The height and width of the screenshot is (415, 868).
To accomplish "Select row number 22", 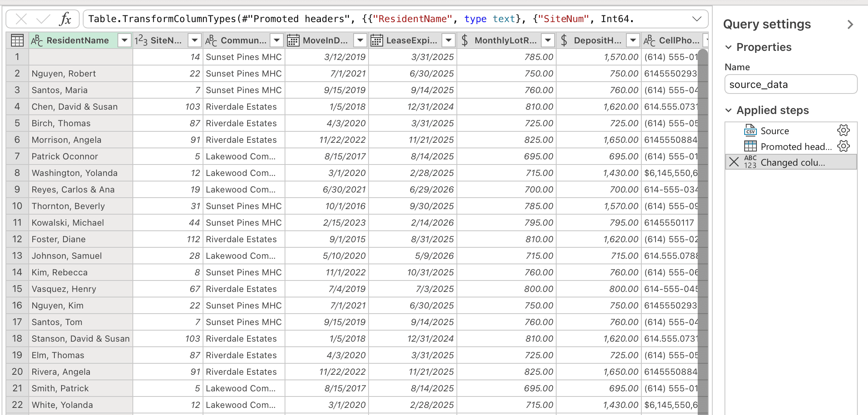I will (17, 405).
